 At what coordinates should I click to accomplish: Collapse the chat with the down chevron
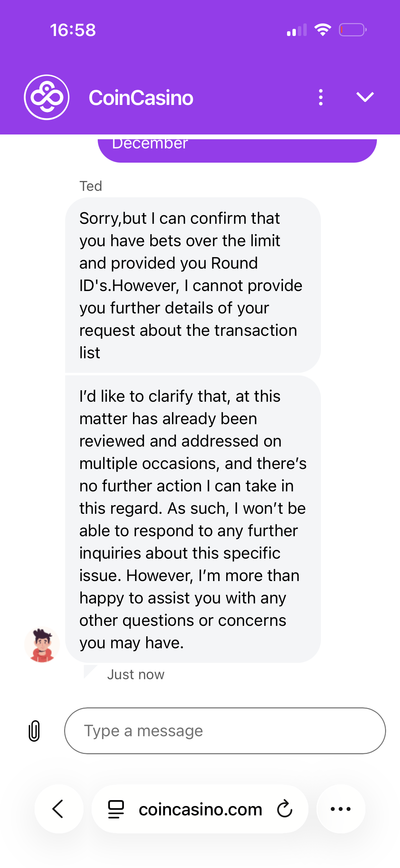[x=365, y=97]
